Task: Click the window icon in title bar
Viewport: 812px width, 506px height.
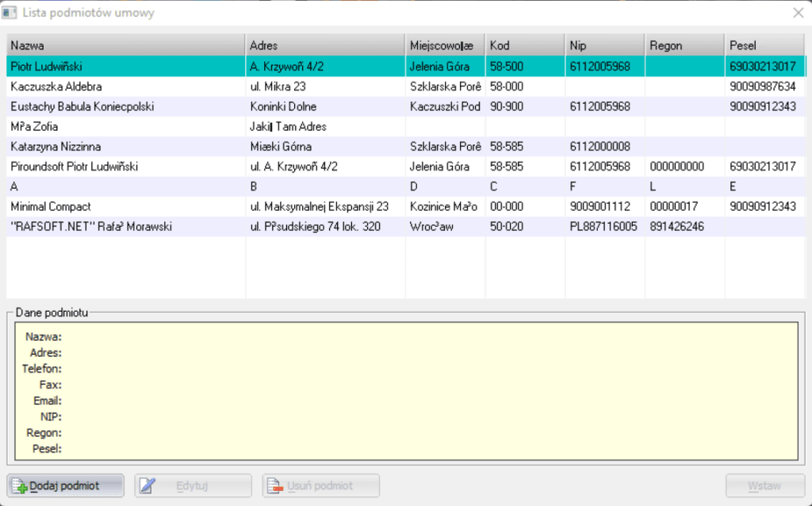Action: (x=10, y=13)
